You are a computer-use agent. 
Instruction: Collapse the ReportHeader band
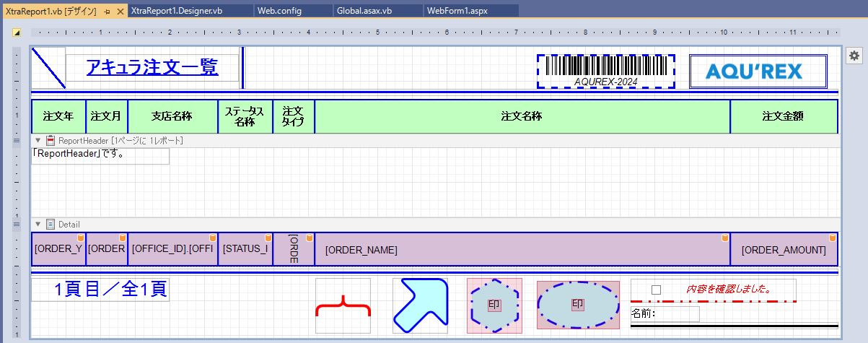38,140
